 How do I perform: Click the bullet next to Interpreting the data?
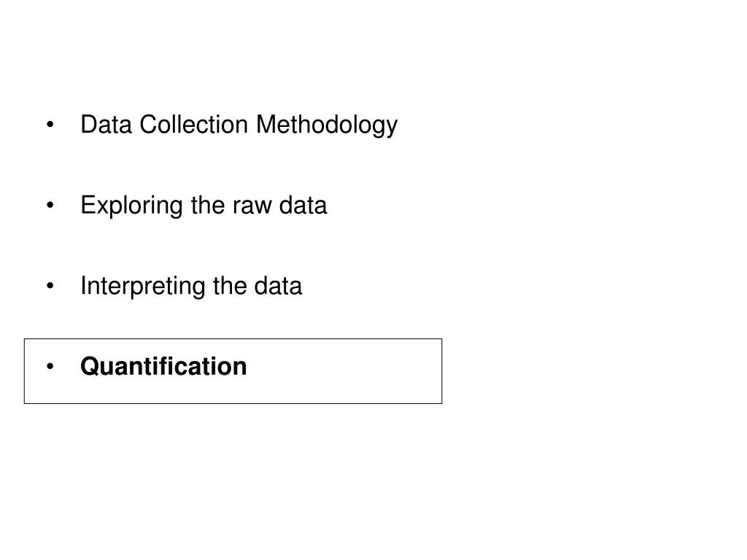click(x=50, y=286)
